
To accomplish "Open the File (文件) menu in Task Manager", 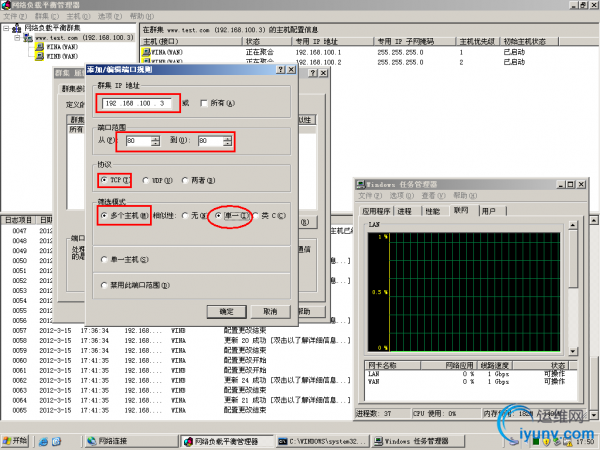I will point(370,196).
